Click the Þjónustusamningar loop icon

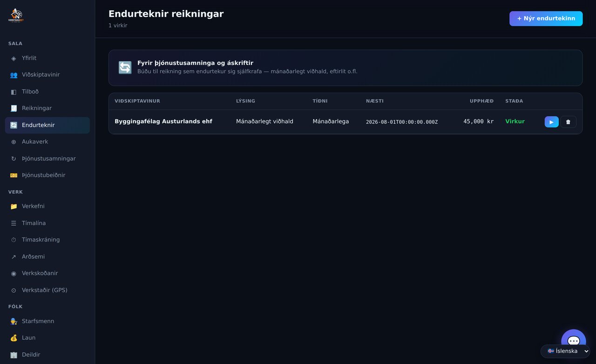pos(14,159)
